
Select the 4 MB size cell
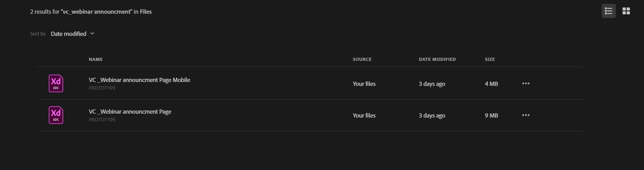[491, 84]
